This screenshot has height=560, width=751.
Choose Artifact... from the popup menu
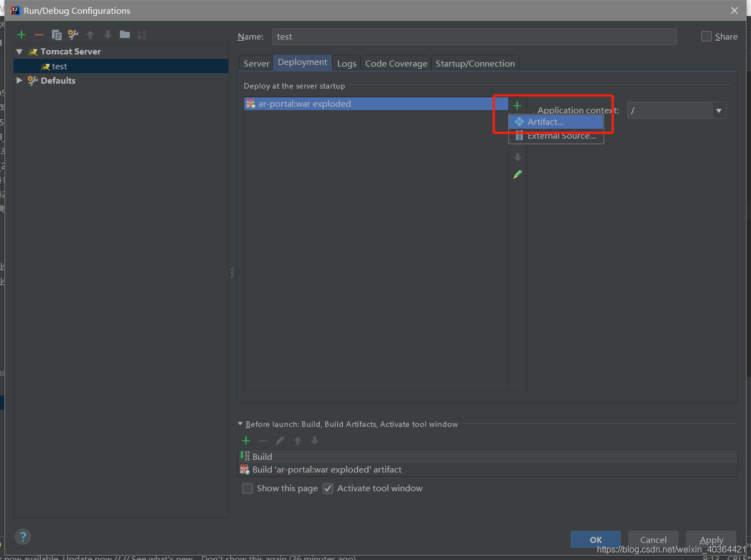tap(556, 122)
